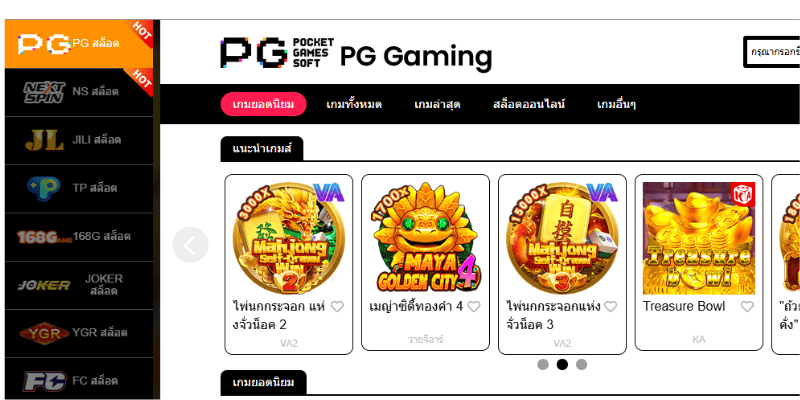The image size is (800, 400).
Task: Open the สล็อตออนไลน์ category
Action: (x=529, y=105)
